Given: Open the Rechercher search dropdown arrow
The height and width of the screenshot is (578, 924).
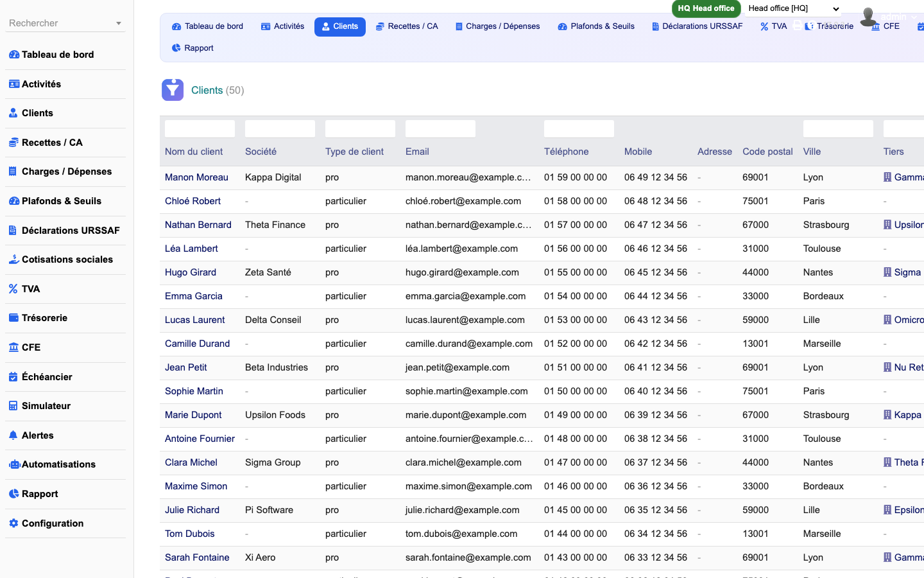Looking at the screenshot, I should [x=119, y=24].
